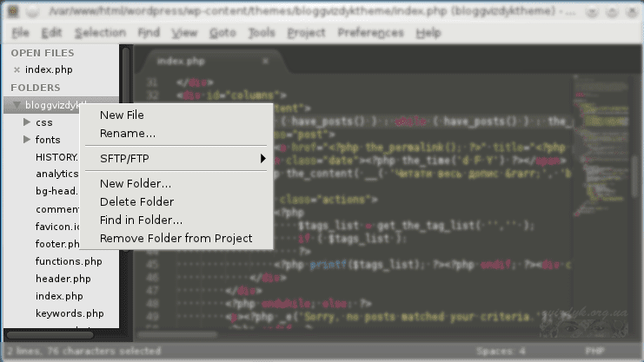Click the application icon in title bar
Viewport: 644px width, 362px height.
pyautogui.click(x=13, y=11)
